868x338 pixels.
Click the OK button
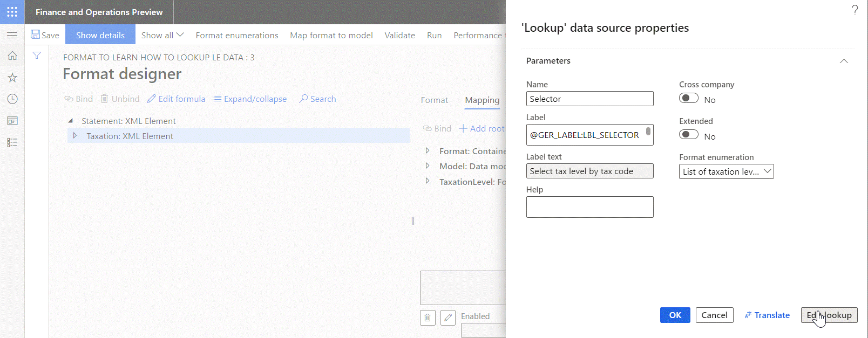(x=675, y=315)
